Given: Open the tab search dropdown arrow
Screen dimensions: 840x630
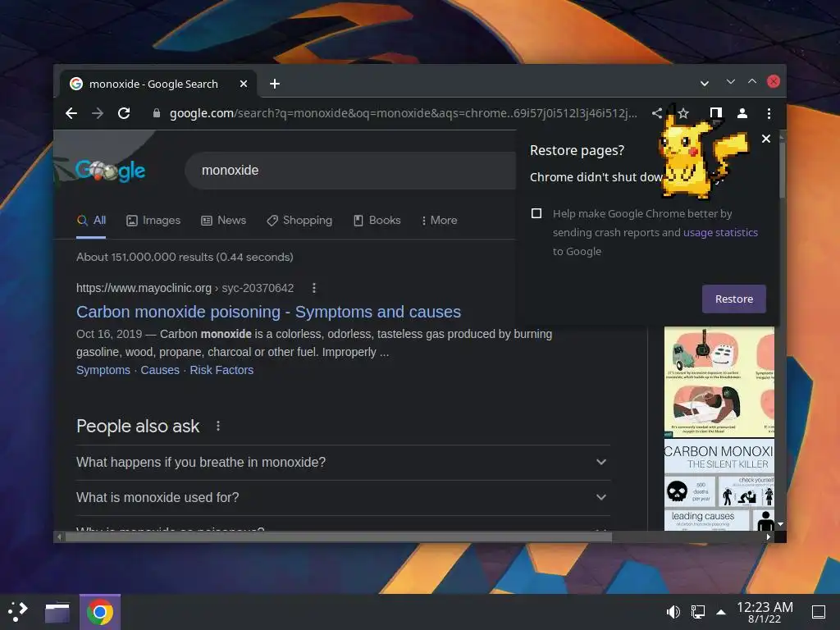Looking at the screenshot, I should pyautogui.click(x=705, y=84).
